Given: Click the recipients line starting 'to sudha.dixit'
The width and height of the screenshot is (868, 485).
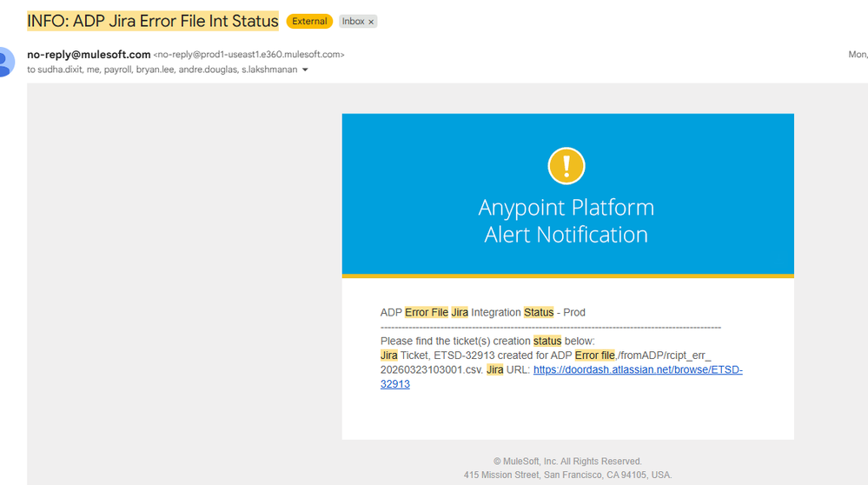Looking at the screenshot, I should tap(162, 70).
